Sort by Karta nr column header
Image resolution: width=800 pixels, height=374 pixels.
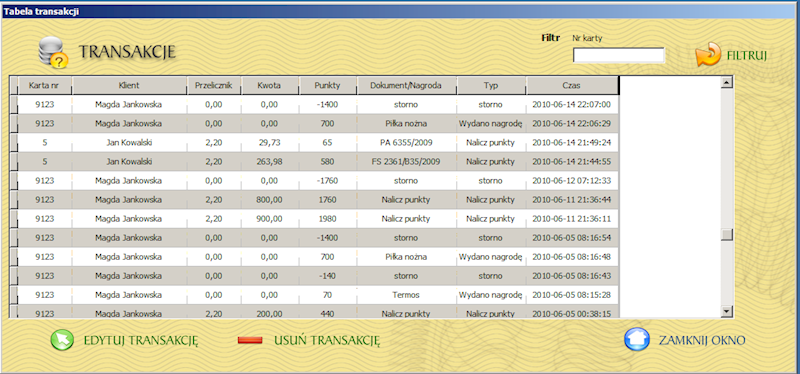(x=45, y=86)
